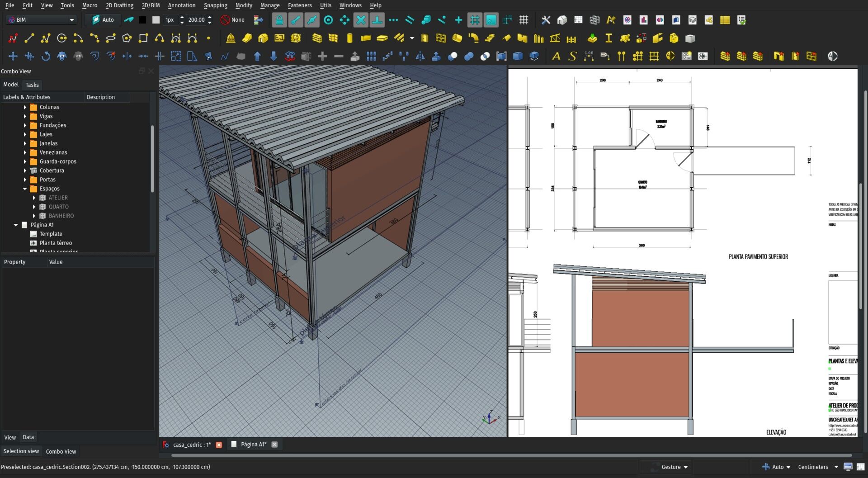
Task: Select the Mirror tool
Action: pyautogui.click(x=420, y=57)
